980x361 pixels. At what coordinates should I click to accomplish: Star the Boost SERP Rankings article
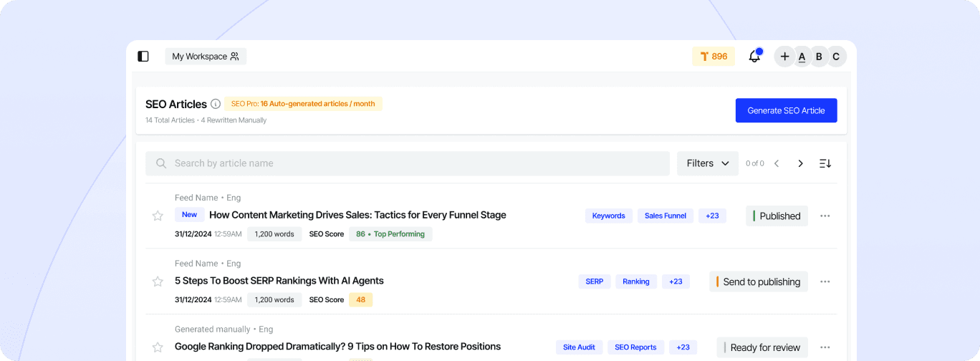(x=158, y=281)
